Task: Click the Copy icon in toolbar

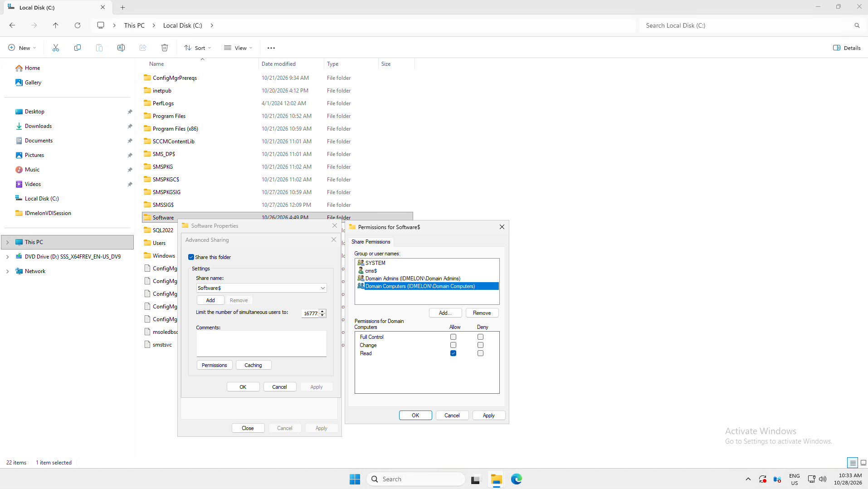Action: point(78,48)
